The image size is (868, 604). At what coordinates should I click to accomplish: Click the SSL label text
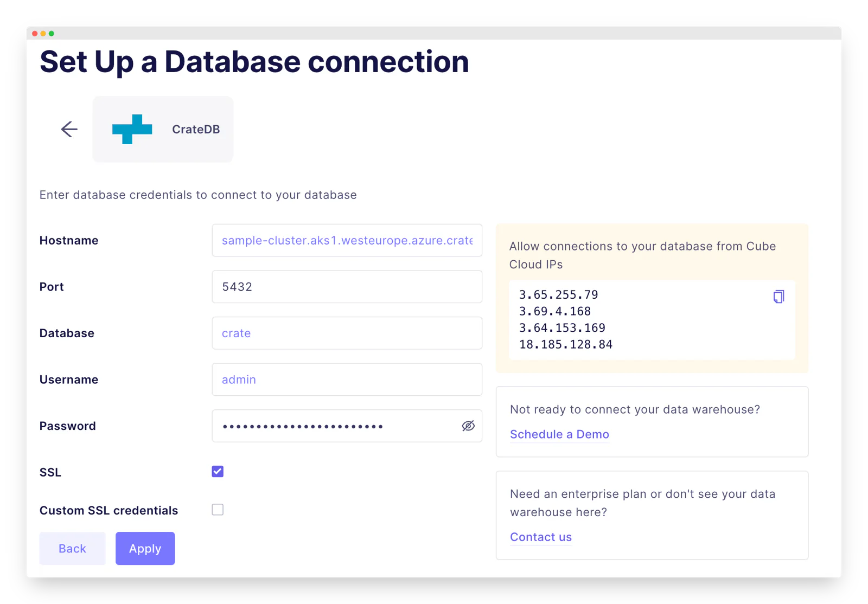tap(50, 472)
